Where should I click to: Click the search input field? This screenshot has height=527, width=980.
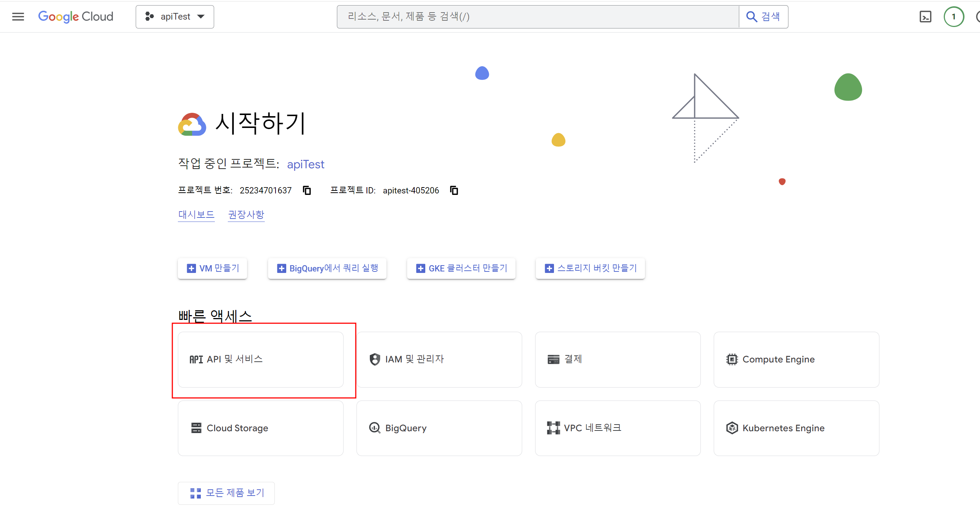click(537, 16)
